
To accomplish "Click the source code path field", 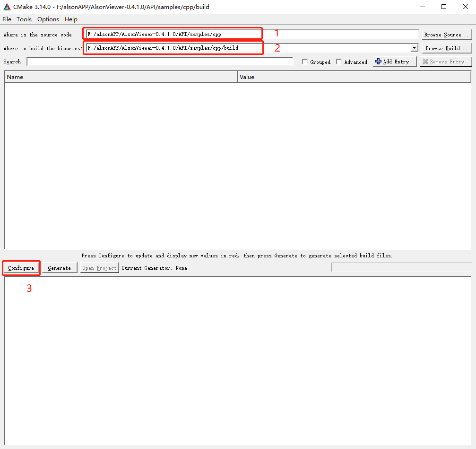I will click(x=251, y=35).
